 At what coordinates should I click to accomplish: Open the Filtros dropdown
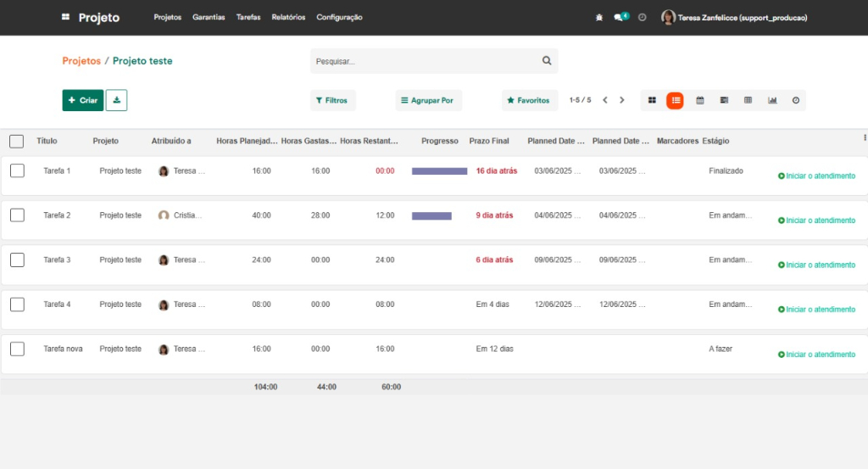[332, 100]
